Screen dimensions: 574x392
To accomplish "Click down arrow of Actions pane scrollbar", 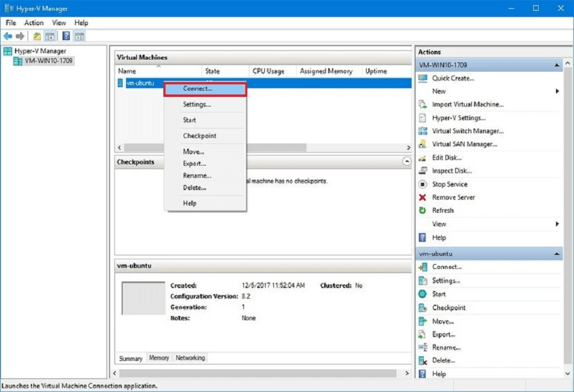I will coord(567,373).
